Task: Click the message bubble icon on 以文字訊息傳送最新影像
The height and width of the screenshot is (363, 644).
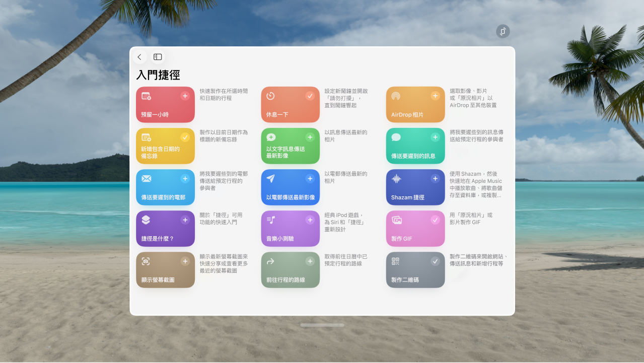Action: pos(271,137)
